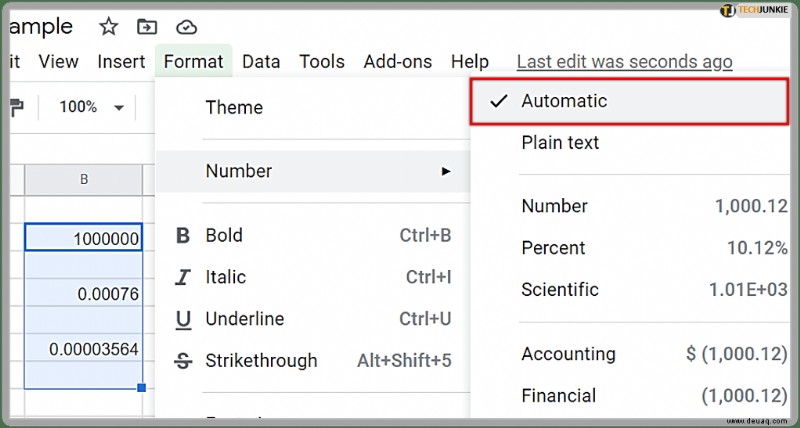This screenshot has width=800, height=428.
Task: Open the Tools menu
Action: [322, 62]
